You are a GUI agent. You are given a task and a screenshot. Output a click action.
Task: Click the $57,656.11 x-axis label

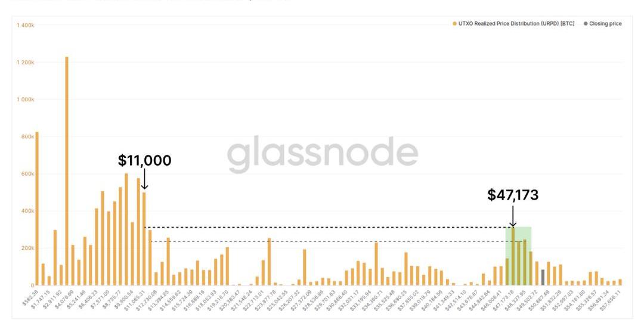coord(611,301)
